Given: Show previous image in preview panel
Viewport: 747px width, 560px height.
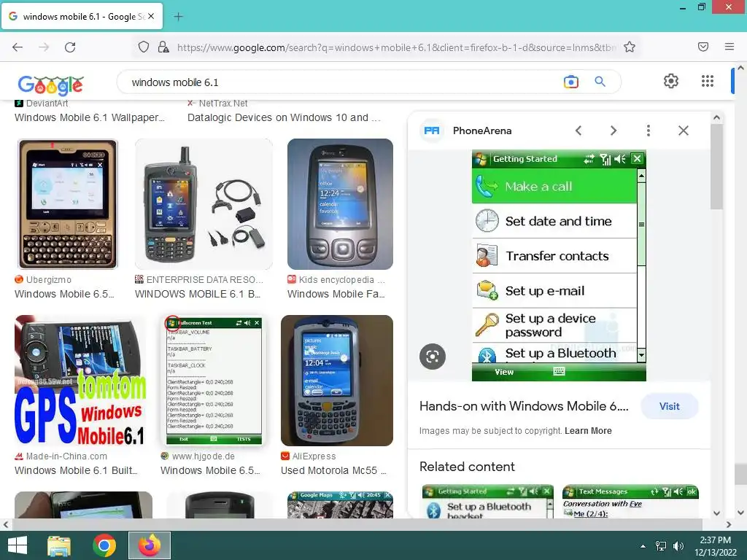Looking at the screenshot, I should [x=578, y=131].
